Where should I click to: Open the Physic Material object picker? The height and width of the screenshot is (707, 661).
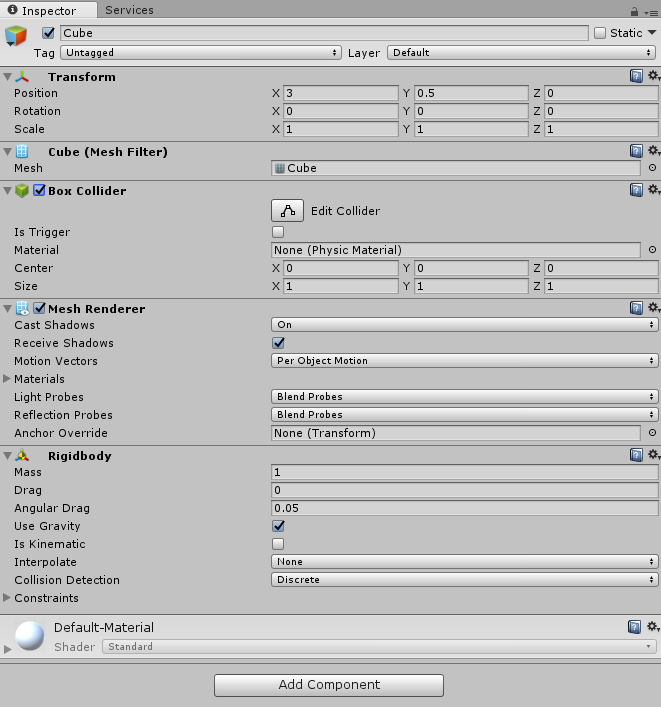652,250
